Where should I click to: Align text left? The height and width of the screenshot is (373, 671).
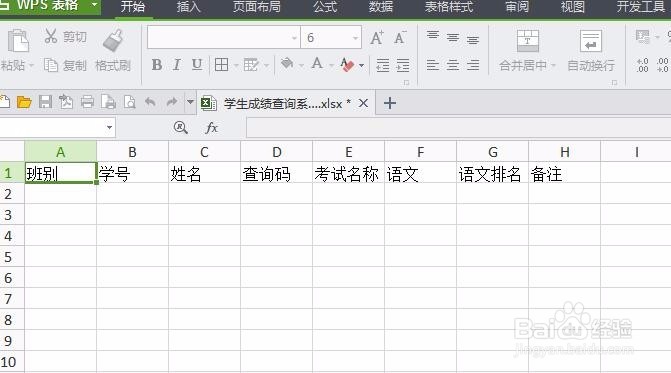click(x=433, y=65)
